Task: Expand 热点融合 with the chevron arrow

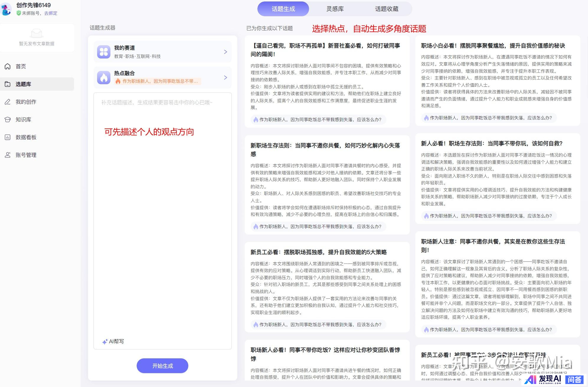Action: (x=226, y=77)
